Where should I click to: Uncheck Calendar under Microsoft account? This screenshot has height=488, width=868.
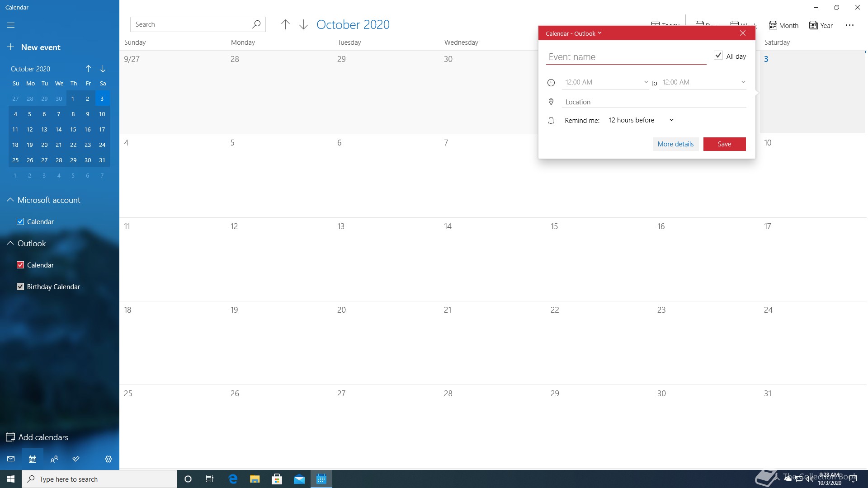click(20, 221)
